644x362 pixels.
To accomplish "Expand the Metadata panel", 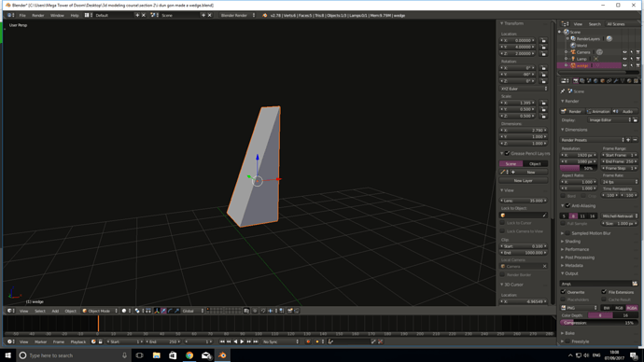I will tap(573, 266).
